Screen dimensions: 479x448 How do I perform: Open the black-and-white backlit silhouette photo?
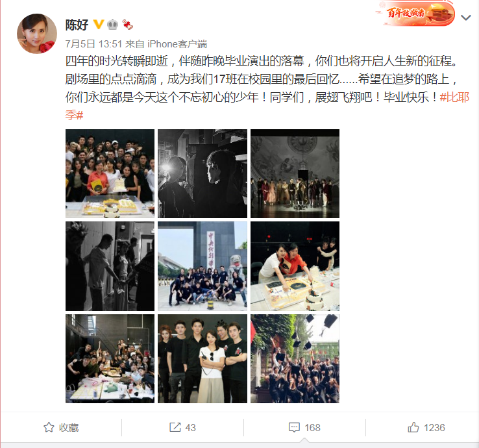(203, 173)
